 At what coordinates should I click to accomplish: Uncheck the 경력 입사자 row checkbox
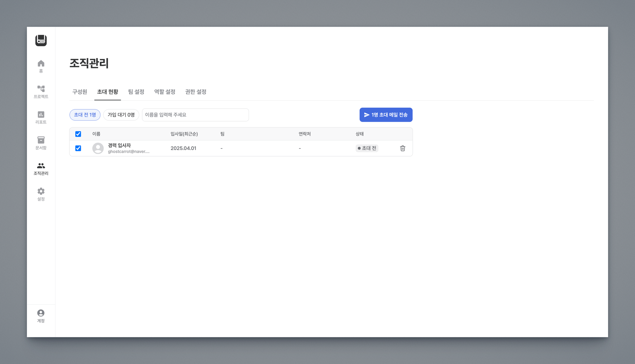point(78,148)
